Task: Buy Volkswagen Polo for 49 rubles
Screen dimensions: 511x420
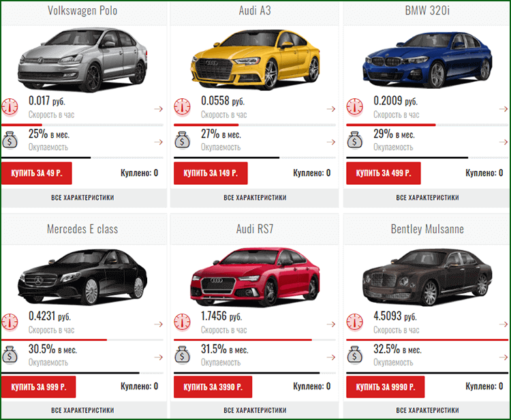Action: pos(37,173)
